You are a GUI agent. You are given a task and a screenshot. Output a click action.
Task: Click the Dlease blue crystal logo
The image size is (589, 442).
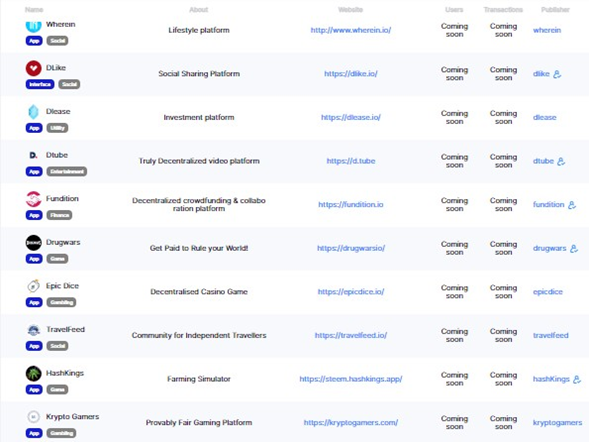point(33,112)
